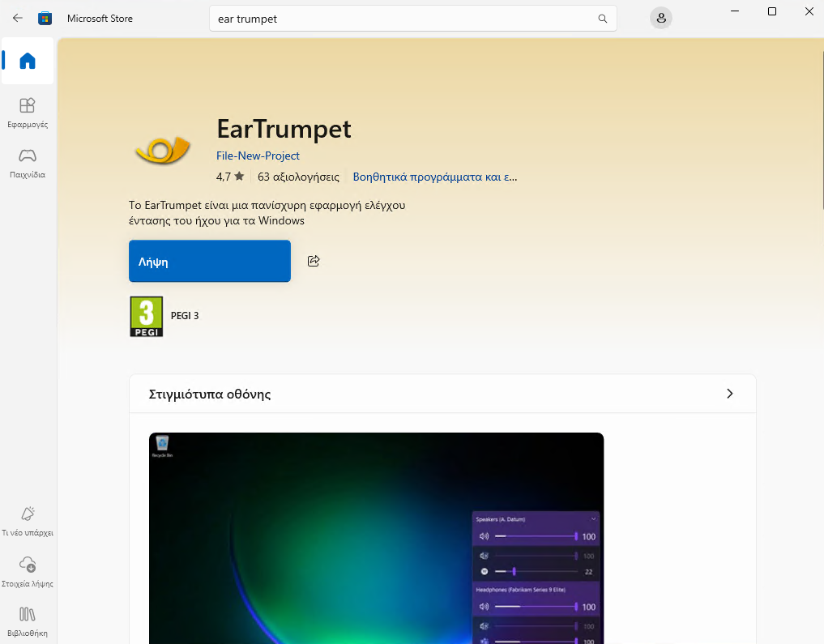Expand Στιγμιότυπα οθόνης with chevron arrow
This screenshot has width=824, height=644.
click(x=729, y=394)
